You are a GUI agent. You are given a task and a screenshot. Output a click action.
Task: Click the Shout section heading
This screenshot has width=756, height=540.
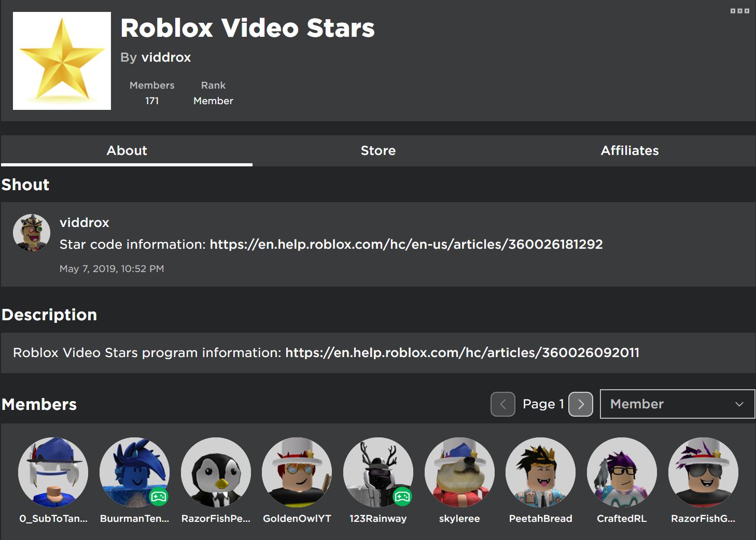pos(25,184)
